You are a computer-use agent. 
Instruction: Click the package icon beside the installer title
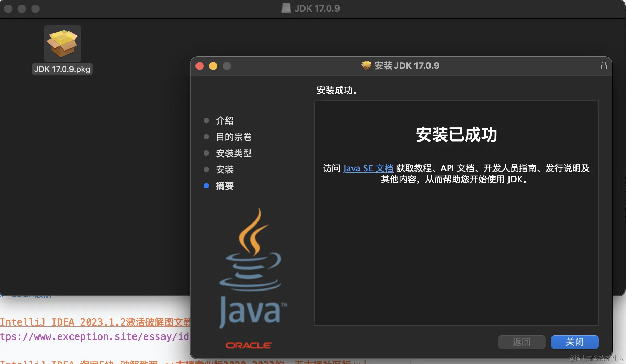point(366,65)
